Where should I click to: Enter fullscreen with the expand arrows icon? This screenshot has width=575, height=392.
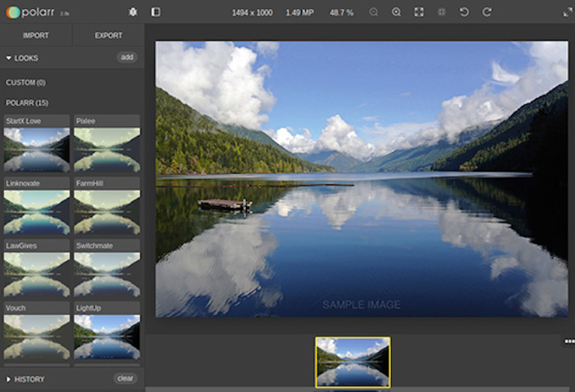[567, 12]
